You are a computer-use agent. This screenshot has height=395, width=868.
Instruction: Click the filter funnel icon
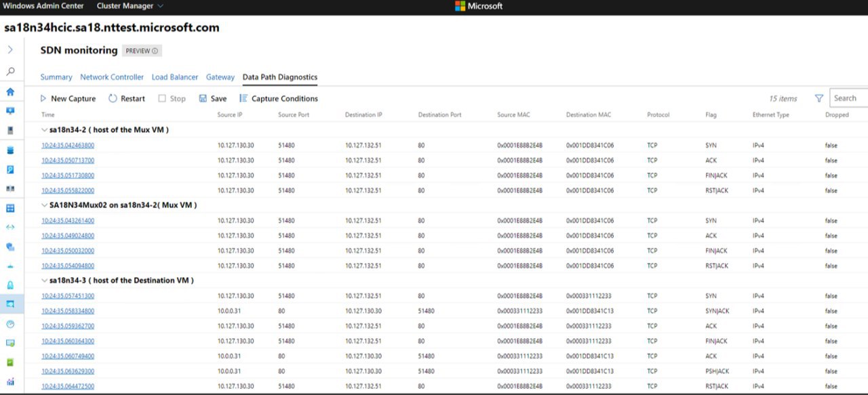pyautogui.click(x=818, y=98)
